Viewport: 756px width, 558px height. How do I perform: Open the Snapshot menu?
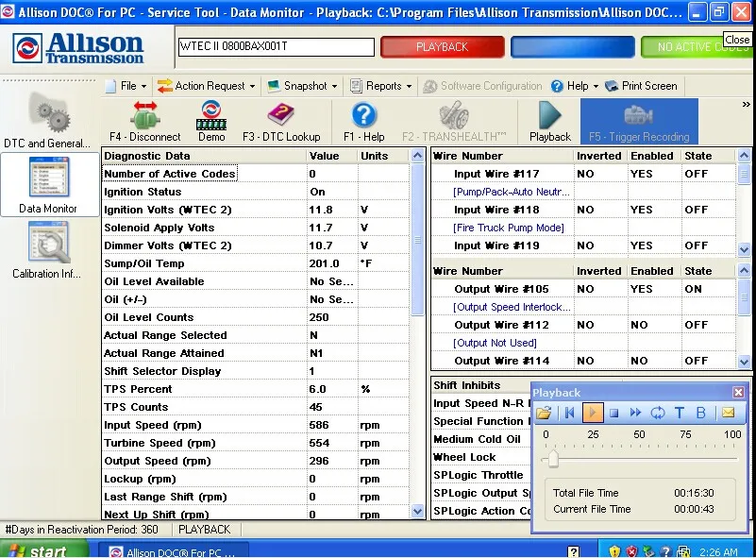302,86
